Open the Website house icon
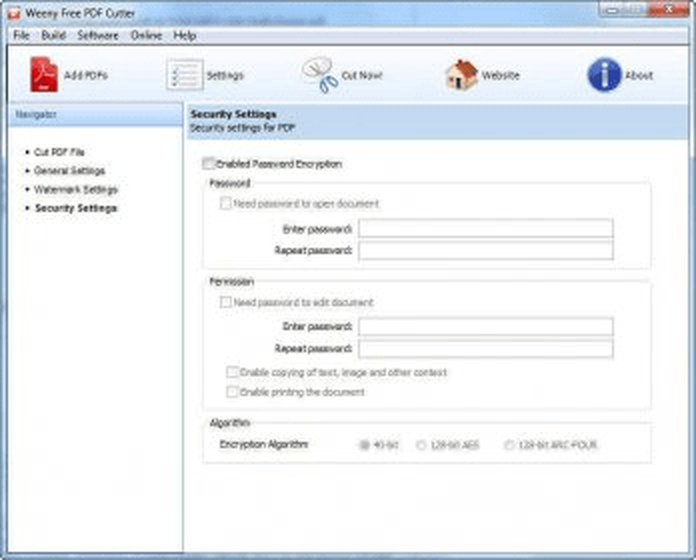Screen dimensions: 696x560 point(462,75)
